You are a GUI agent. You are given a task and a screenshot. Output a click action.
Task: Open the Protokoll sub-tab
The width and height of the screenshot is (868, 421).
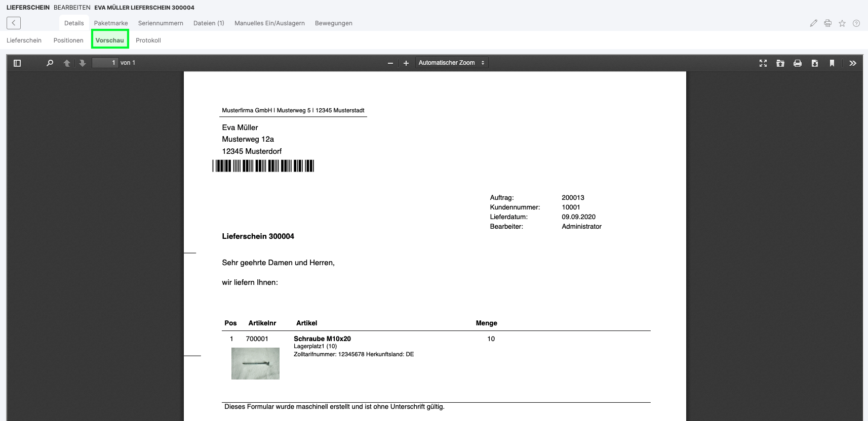148,40
